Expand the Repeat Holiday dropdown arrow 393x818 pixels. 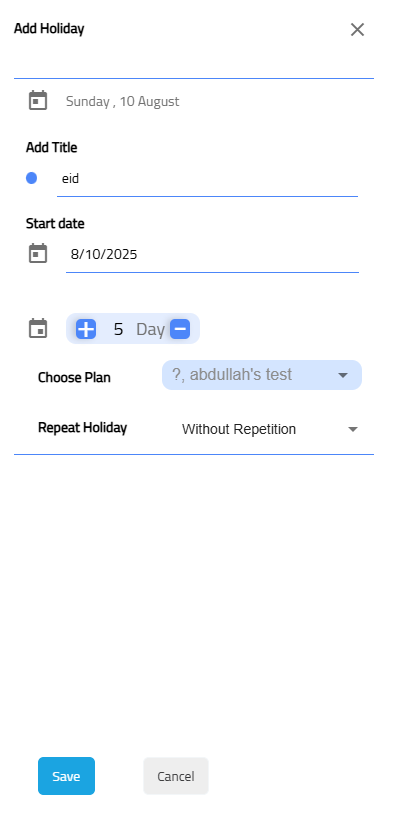(x=353, y=429)
